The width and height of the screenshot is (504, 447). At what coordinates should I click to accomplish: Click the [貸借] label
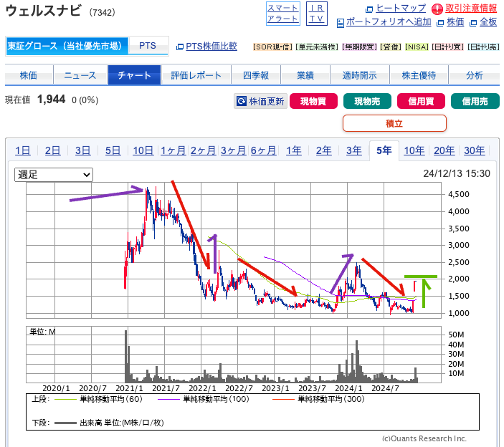391,47
